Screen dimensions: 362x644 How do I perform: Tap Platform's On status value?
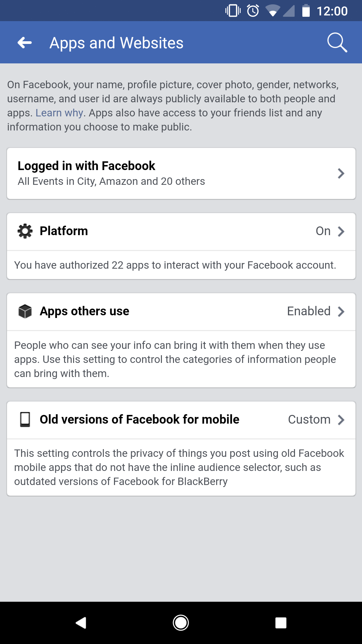[323, 231]
